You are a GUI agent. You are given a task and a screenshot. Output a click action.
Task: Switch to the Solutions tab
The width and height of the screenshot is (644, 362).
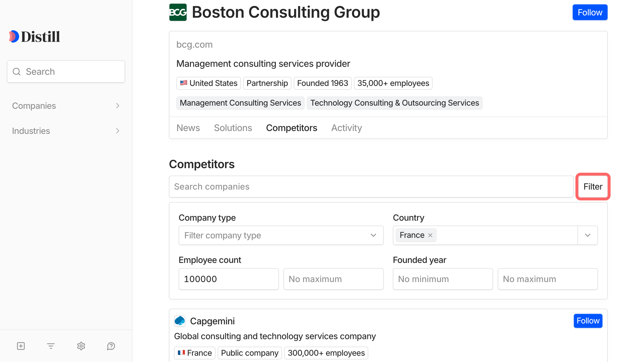pyautogui.click(x=233, y=128)
